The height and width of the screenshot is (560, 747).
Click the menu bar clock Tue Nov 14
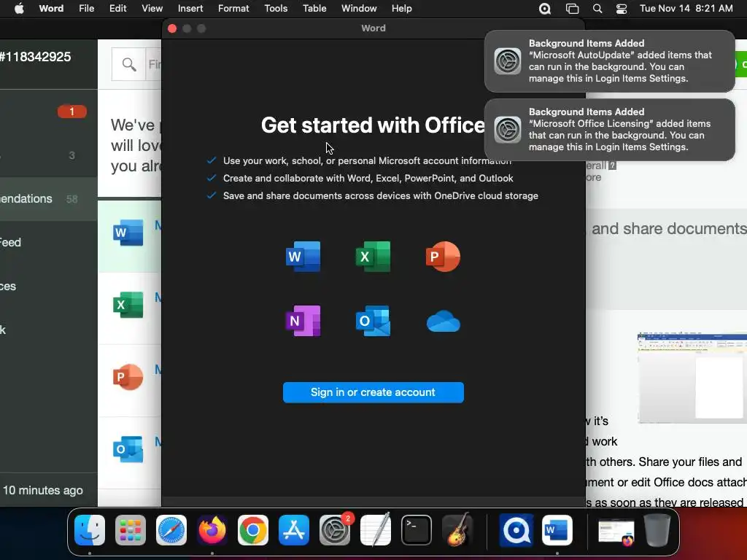[686, 9]
